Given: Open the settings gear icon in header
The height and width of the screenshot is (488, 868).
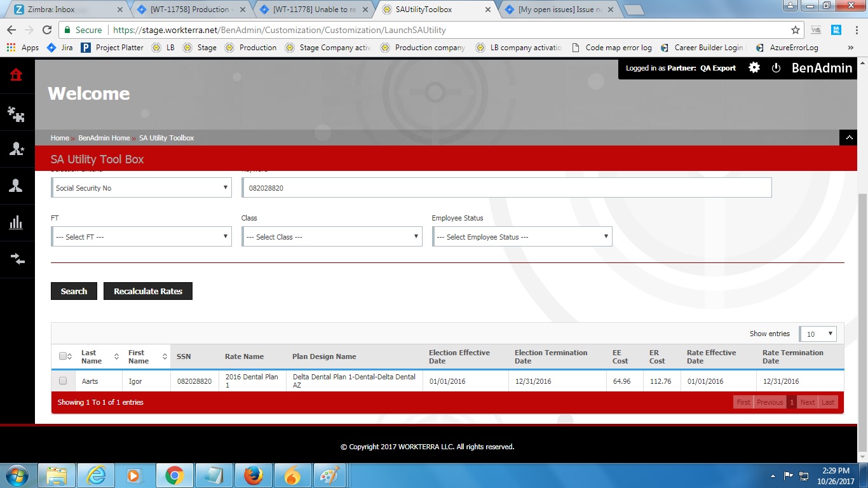Looking at the screenshot, I should 754,68.
